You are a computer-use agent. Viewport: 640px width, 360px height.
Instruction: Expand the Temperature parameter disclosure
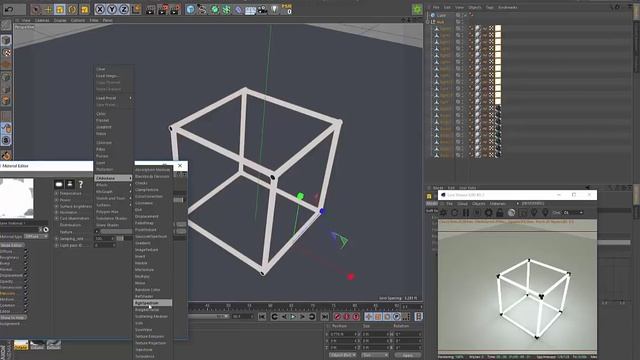point(56,193)
